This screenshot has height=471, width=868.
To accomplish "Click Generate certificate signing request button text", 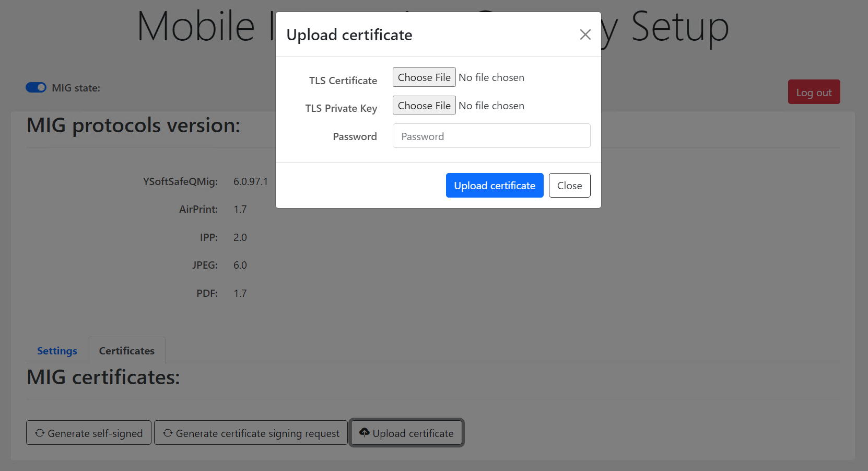I will (x=257, y=433).
